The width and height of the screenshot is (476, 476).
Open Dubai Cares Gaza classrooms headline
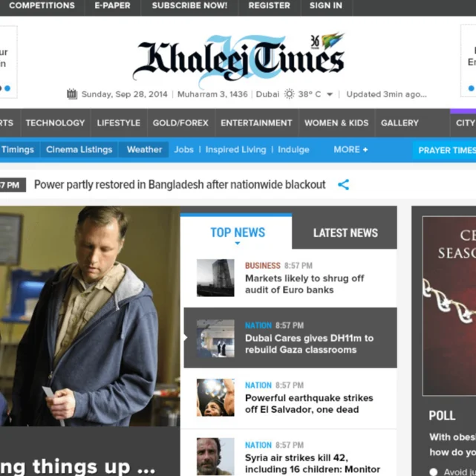tap(309, 344)
